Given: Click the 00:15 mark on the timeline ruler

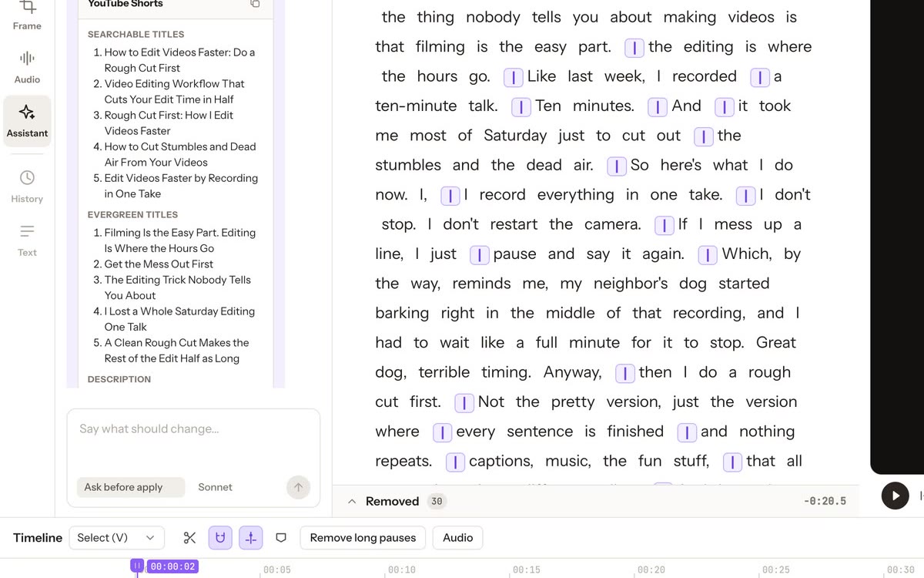Looking at the screenshot, I should pyautogui.click(x=527, y=570).
